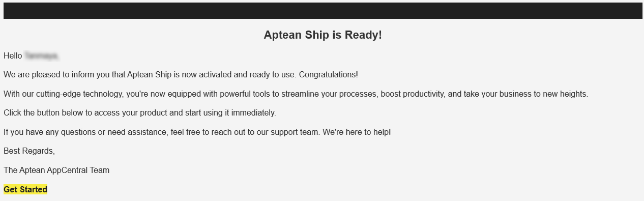Click the word Hello in the greeting
Screen dimensions: 644x201
(13, 55)
